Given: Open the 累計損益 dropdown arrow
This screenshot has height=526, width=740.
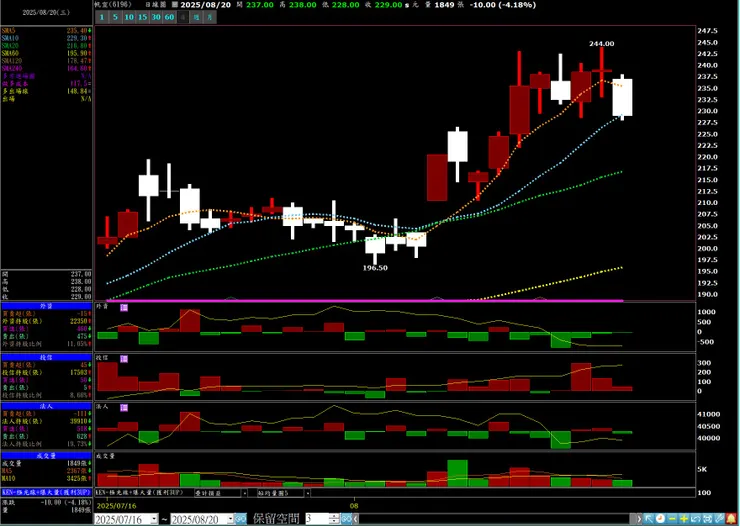Looking at the screenshot, I should pyautogui.click(x=244, y=493).
